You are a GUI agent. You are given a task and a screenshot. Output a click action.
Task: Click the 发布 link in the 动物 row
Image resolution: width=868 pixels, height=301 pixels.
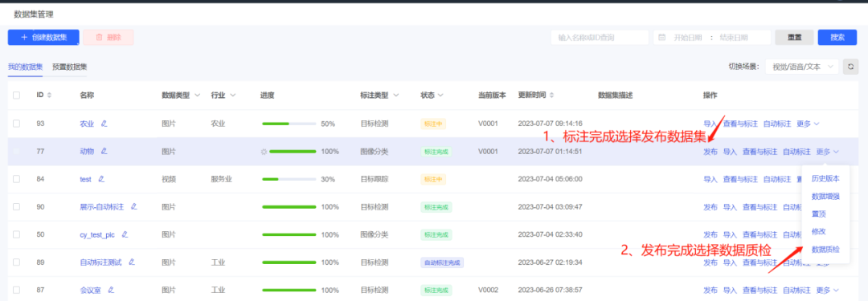click(710, 151)
